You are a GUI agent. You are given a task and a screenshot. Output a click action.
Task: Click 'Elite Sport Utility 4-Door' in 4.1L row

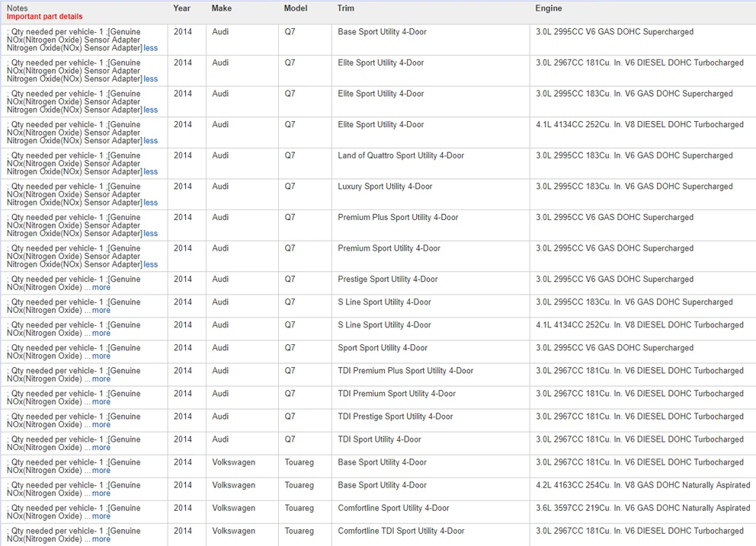point(381,125)
